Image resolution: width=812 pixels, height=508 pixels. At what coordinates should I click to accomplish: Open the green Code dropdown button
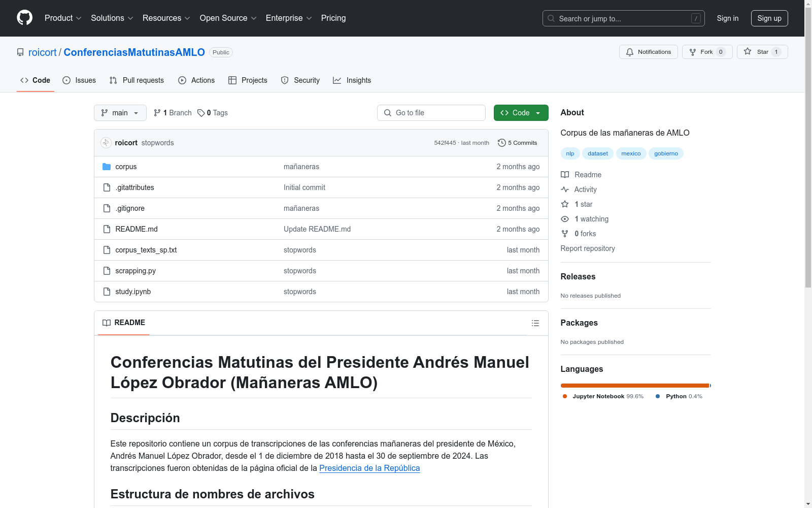coord(521,113)
